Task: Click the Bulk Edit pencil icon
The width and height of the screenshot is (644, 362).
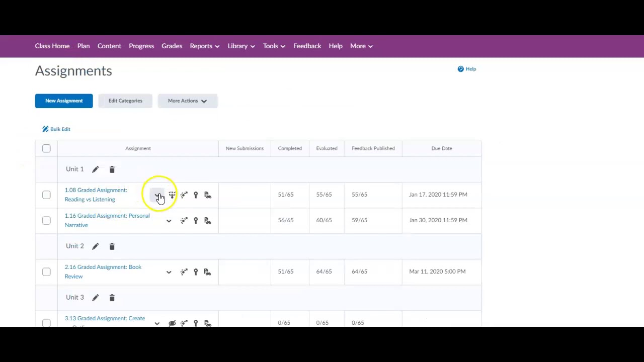Action: (x=45, y=129)
